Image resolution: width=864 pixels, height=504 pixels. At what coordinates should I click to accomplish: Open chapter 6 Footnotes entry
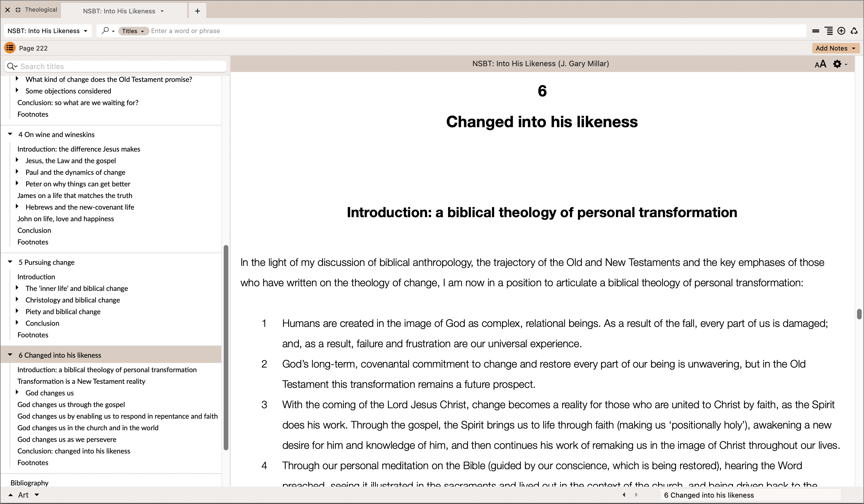33,463
